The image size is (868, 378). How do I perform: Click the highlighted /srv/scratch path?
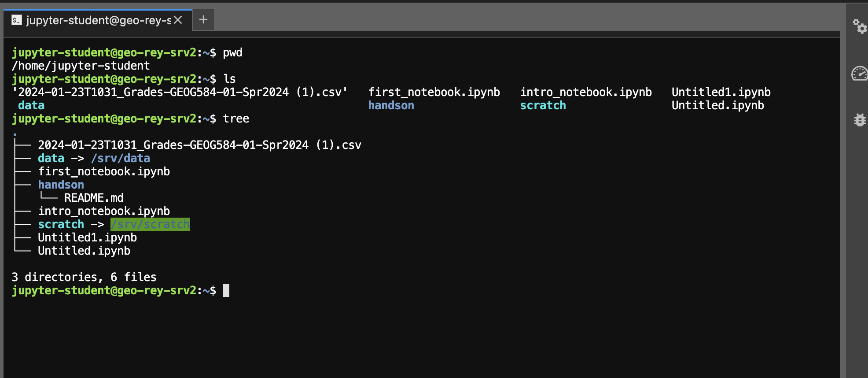pos(150,224)
